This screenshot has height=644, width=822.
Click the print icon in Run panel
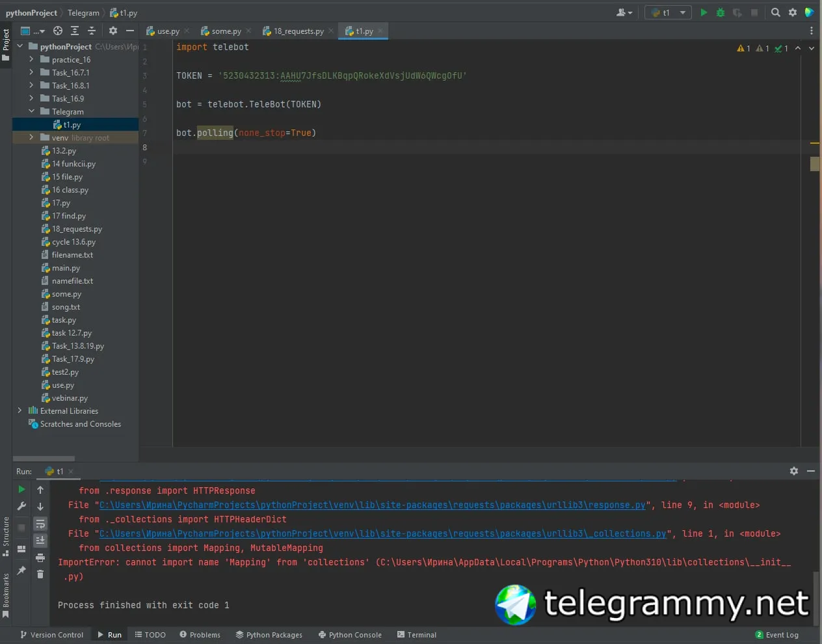pos(40,557)
